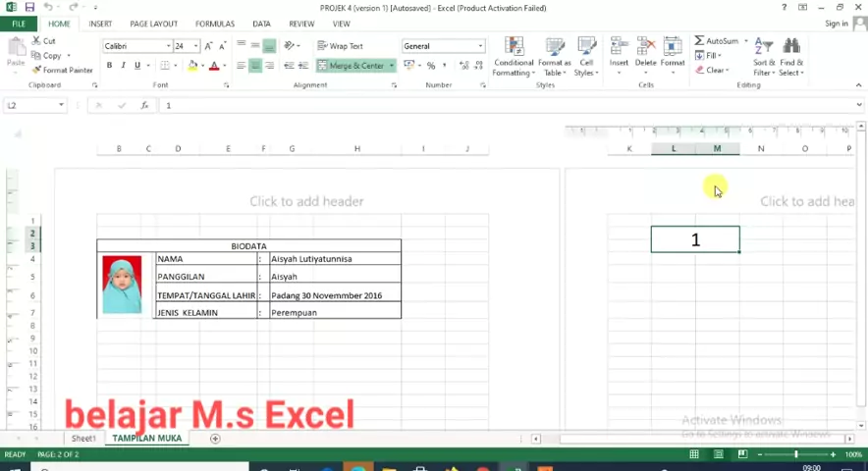This screenshot has height=471, width=868.
Task: Click the Increase Font Size icon
Action: click(212, 46)
